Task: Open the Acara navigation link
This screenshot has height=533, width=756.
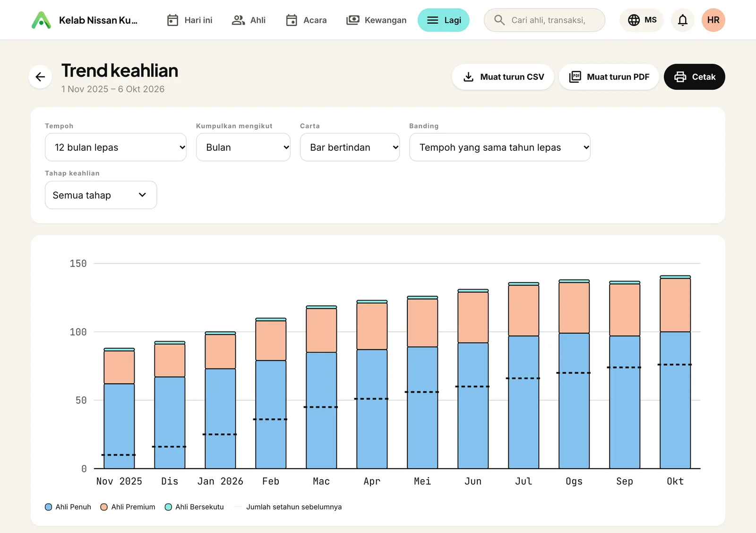Action: [306, 20]
